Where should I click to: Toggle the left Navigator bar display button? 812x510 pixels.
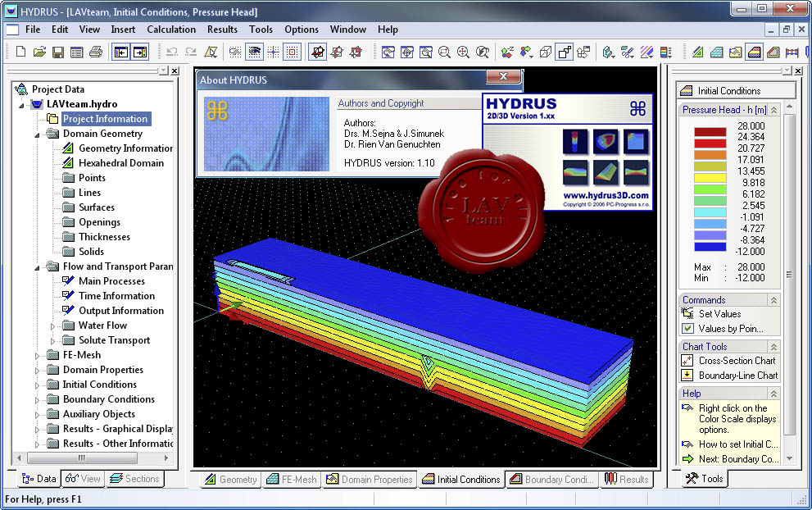(121, 52)
